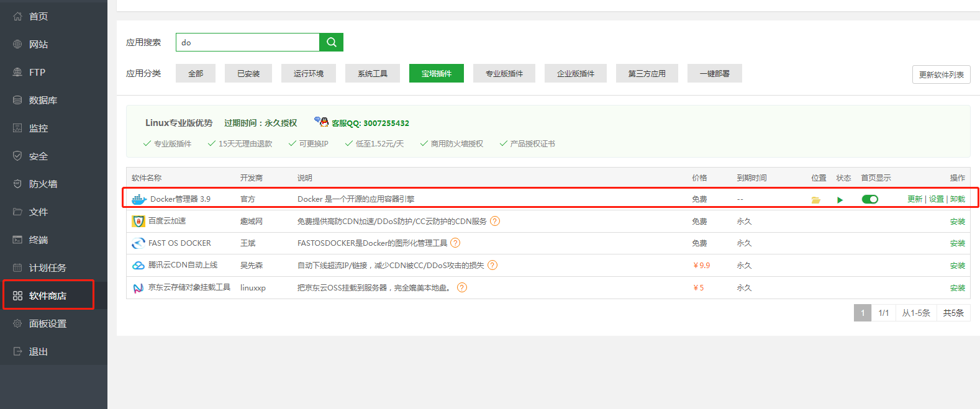980x409 pixels.
Task: Click page 1 pagination button
Action: [x=863, y=313]
